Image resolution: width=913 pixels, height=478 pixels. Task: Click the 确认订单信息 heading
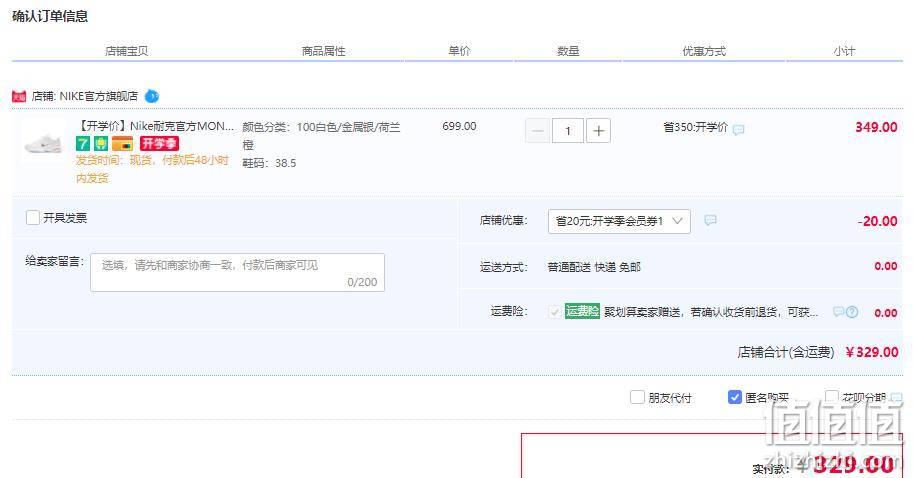(x=49, y=16)
